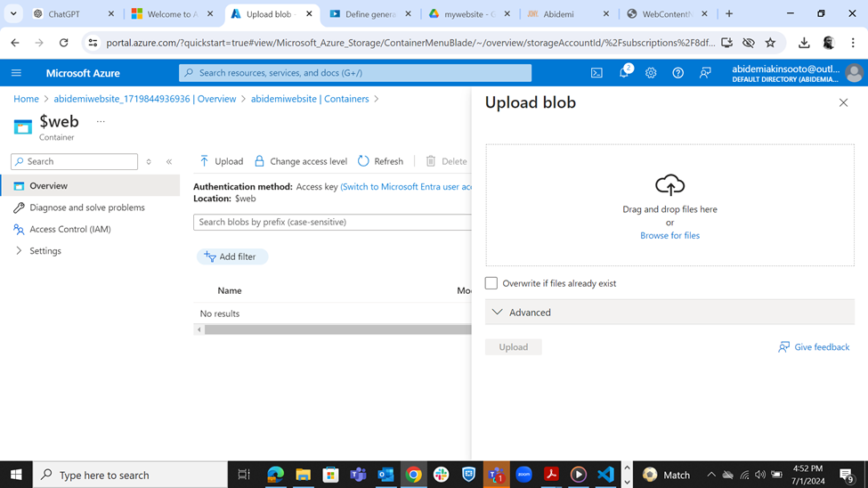Collapse the left menu with double chevron
868x488 pixels.
click(169, 162)
